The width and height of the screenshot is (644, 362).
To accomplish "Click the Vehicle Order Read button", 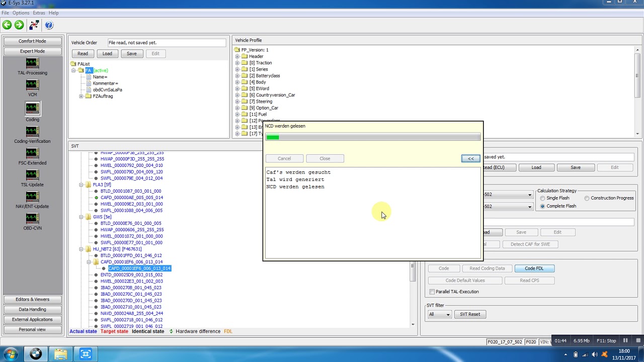I will [83, 53].
